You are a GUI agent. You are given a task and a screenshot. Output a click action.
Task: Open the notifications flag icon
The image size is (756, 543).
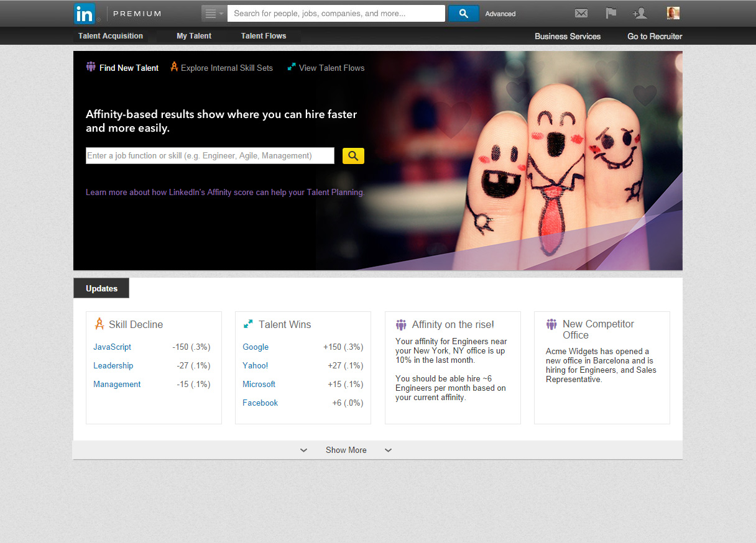tap(611, 13)
